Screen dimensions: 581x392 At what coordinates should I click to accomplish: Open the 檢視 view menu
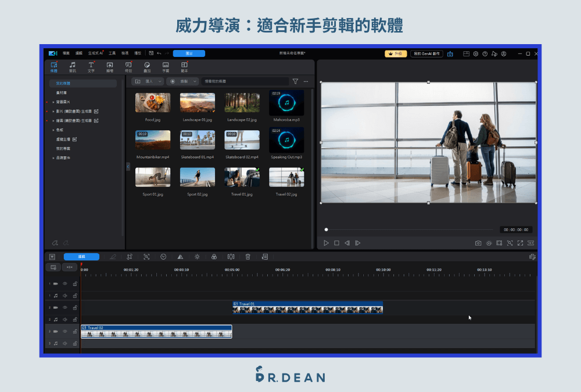click(125, 53)
